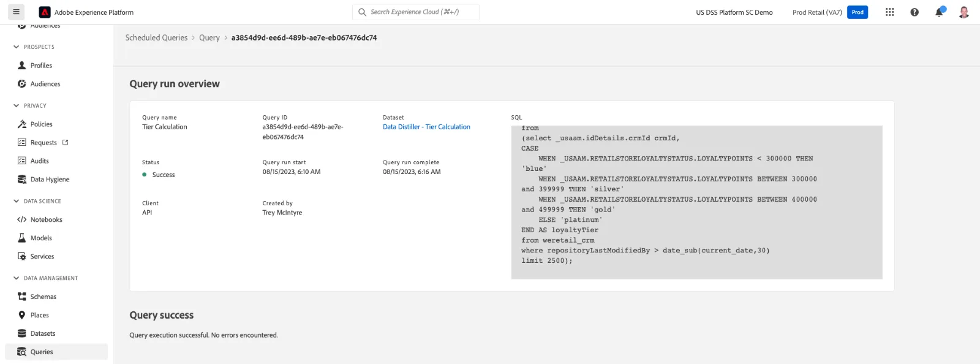Screen dimensions: 980x364
Task: Toggle the hamburger navigation menu
Action: (17, 12)
